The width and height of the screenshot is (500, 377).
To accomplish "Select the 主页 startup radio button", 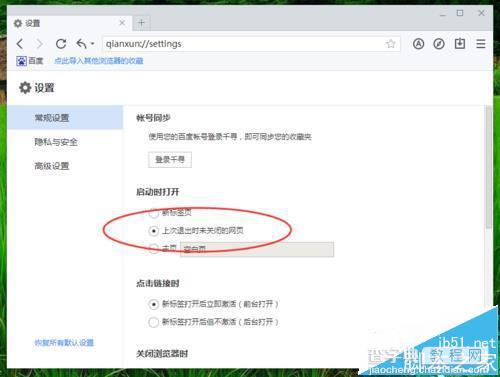I will tap(153, 248).
